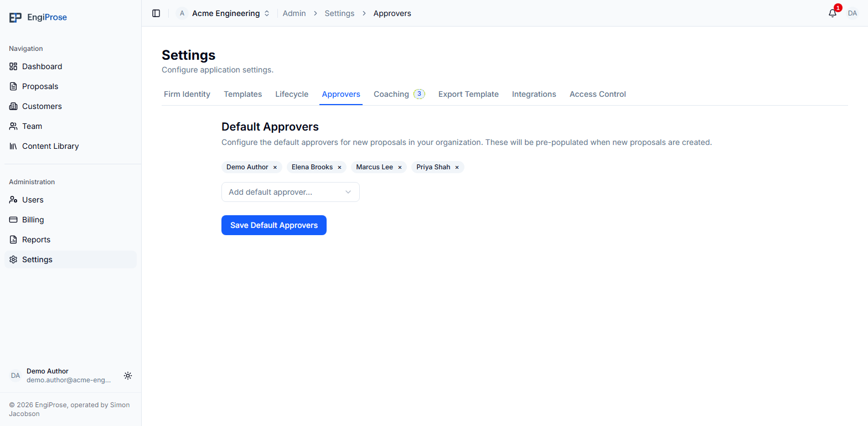This screenshot has width=868, height=426.
Task: Open Users under Administration
Action: [x=70, y=200]
